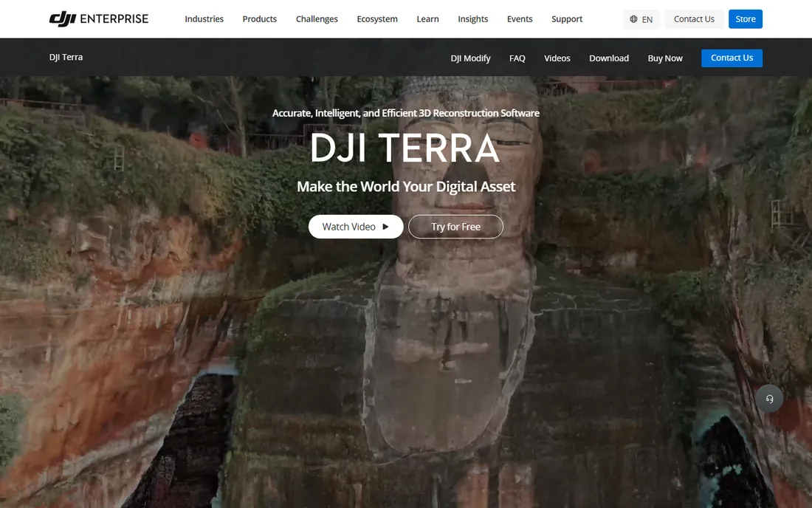Click the DJI Enterprise logo

98,19
